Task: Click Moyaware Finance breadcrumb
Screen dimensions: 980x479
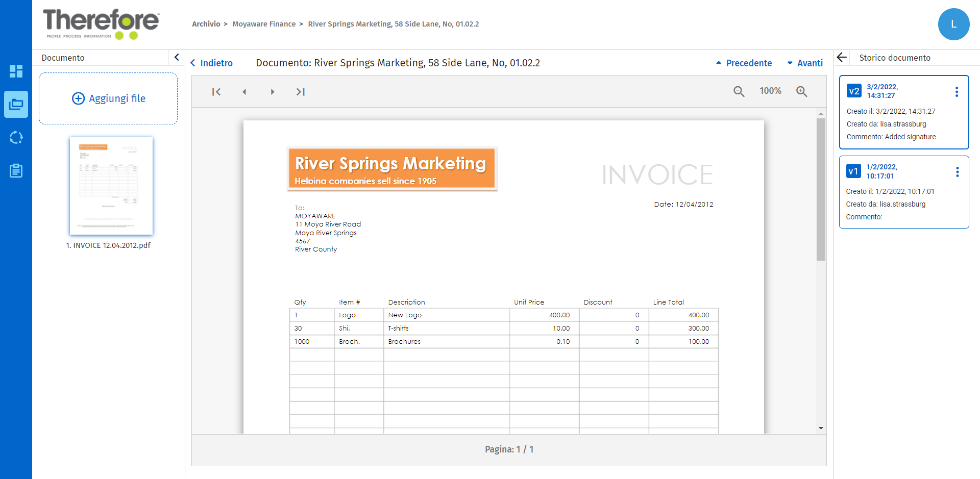Action: pyautogui.click(x=264, y=24)
